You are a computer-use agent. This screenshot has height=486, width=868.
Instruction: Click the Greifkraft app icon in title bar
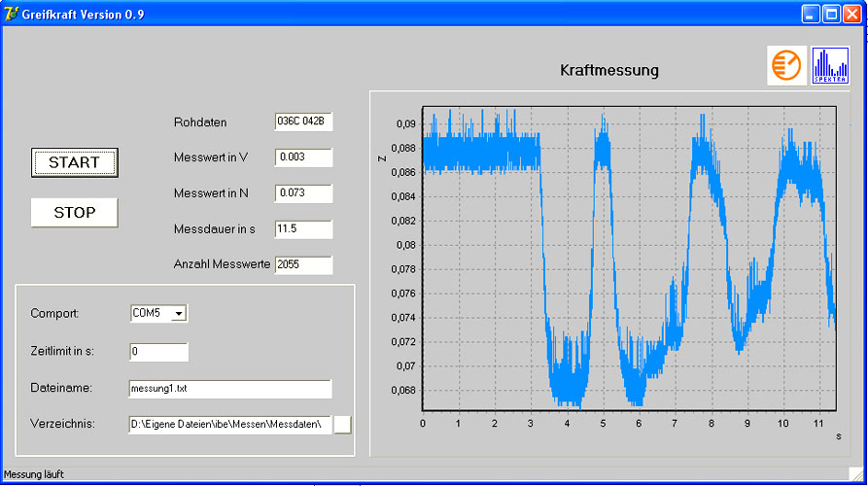pos(12,14)
